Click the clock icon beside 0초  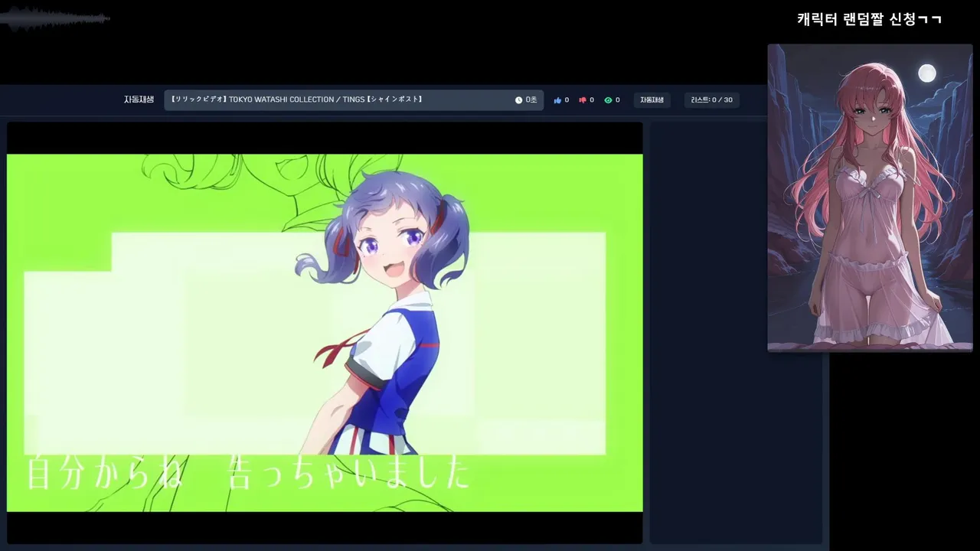coord(518,100)
